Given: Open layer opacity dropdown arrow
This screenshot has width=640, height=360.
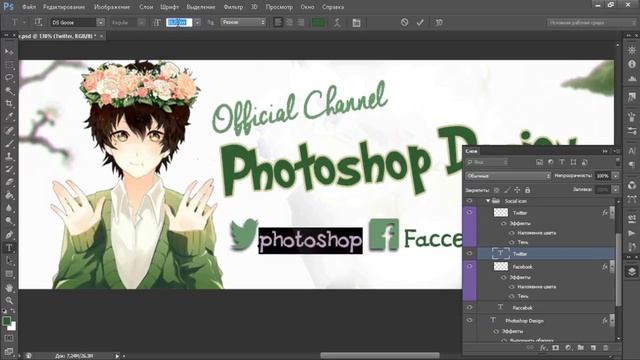Looking at the screenshot, I should 616,176.
